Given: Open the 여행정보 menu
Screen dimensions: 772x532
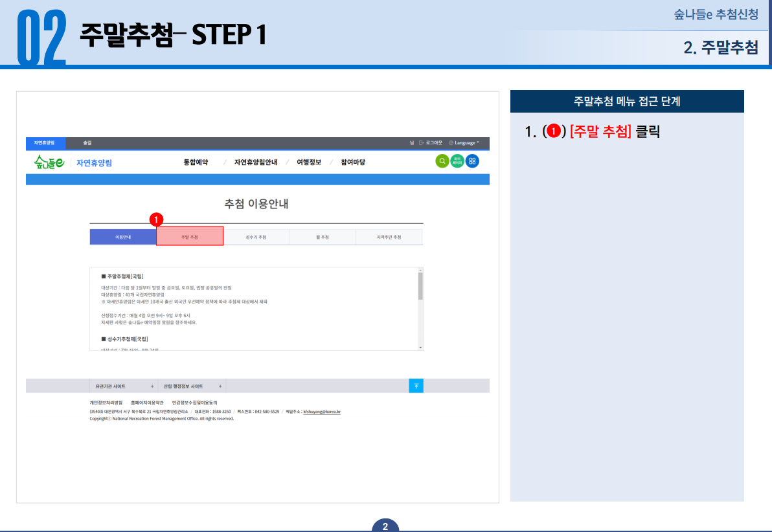Looking at the screenshot, I should pyautogui.click(x=309, y=162).
